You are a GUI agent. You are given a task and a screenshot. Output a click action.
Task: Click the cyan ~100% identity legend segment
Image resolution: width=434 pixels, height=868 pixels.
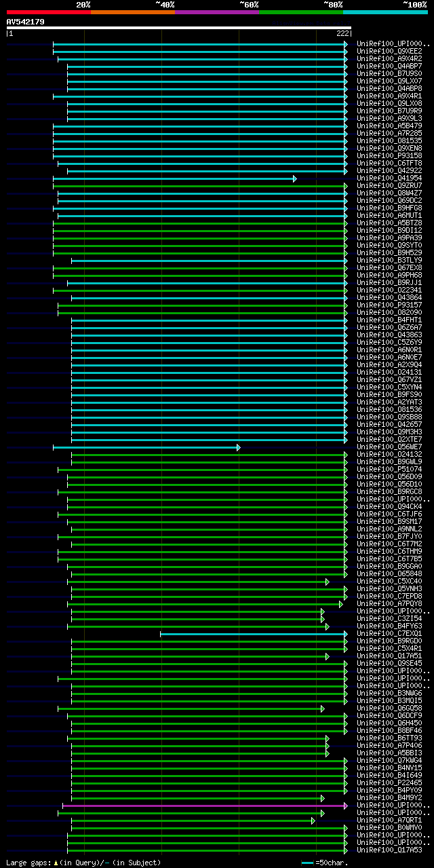point(385,12)
